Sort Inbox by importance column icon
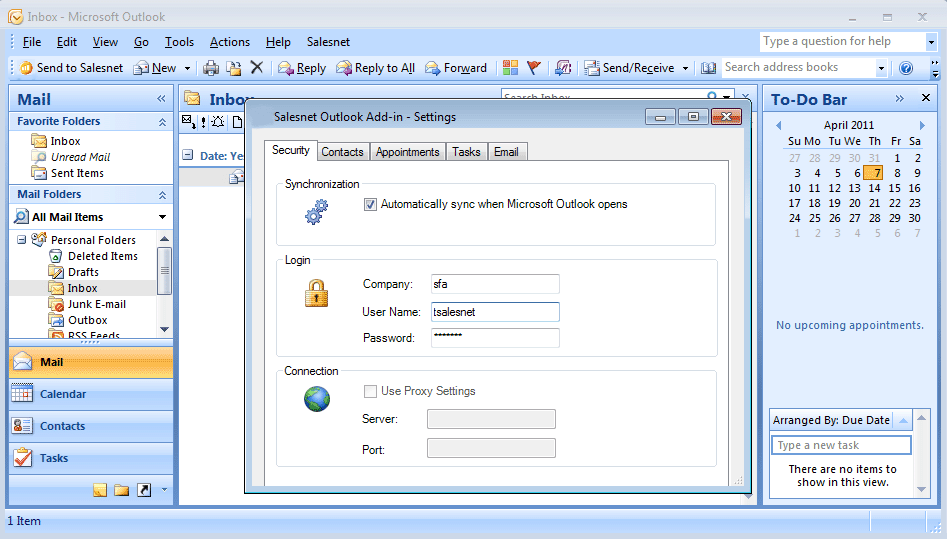The image size is (947, 539). 204,122
